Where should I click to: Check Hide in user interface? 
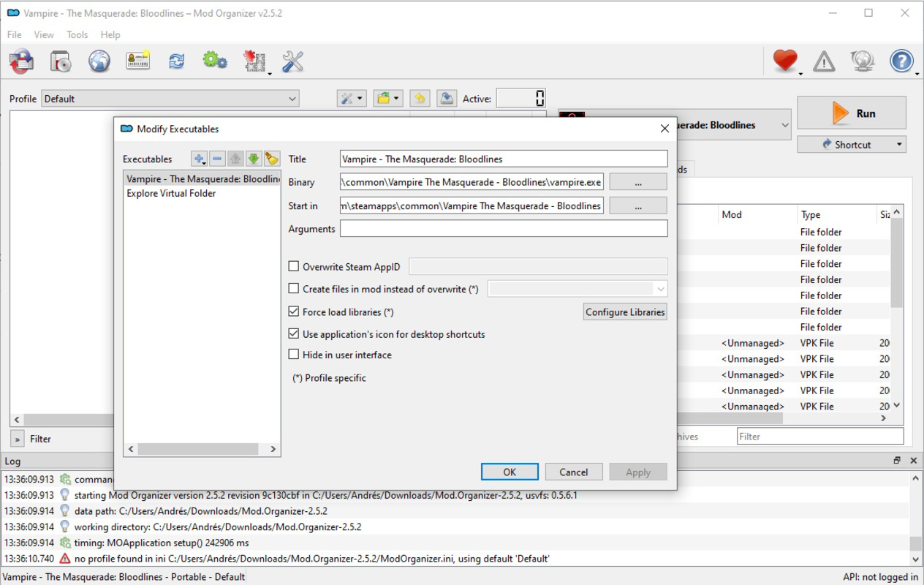(x=295, y=355)
